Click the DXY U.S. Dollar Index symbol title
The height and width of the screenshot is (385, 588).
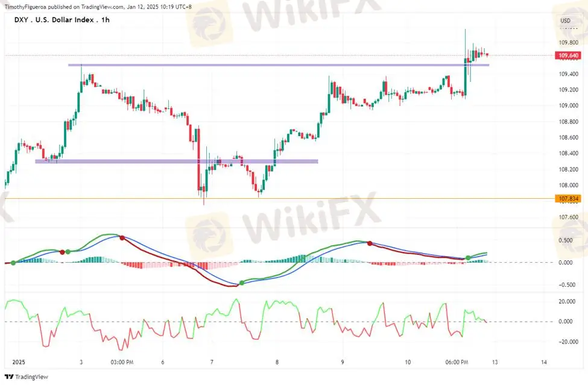coord(62,20)
